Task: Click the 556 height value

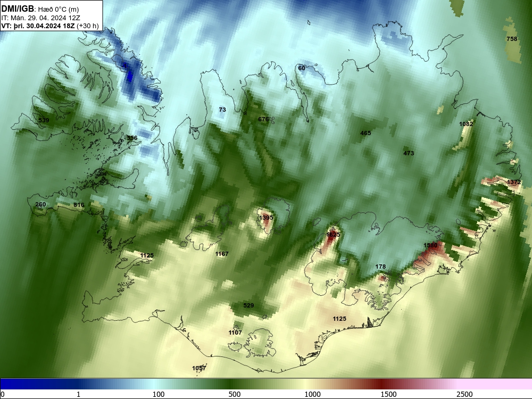Action: tap(132, 138)
